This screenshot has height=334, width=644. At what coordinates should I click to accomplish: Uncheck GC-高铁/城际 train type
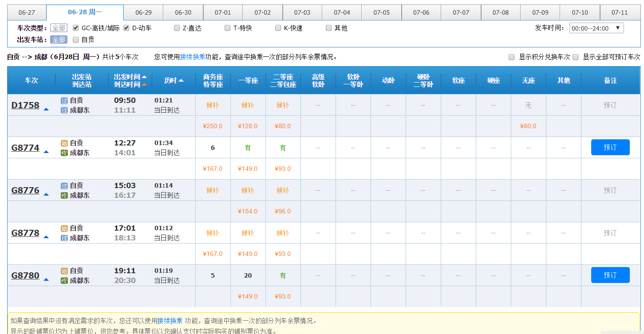click(75, 28)
